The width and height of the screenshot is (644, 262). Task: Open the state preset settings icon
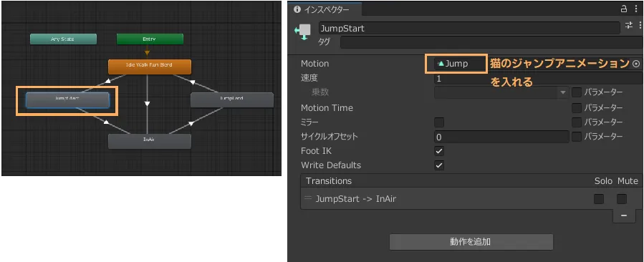629,26
